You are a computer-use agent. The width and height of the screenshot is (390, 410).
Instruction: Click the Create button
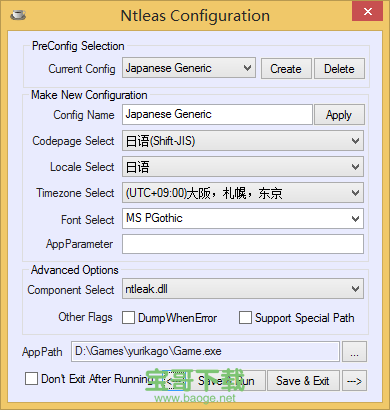click(286, 69)
